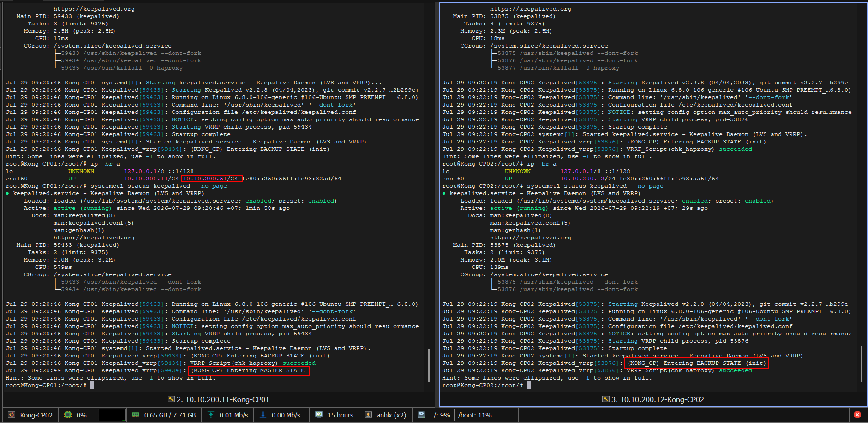Click the '1min 58s ago' active time text
Screen dimensions: 868x423
pyautogui.click(x=268, y=208)
